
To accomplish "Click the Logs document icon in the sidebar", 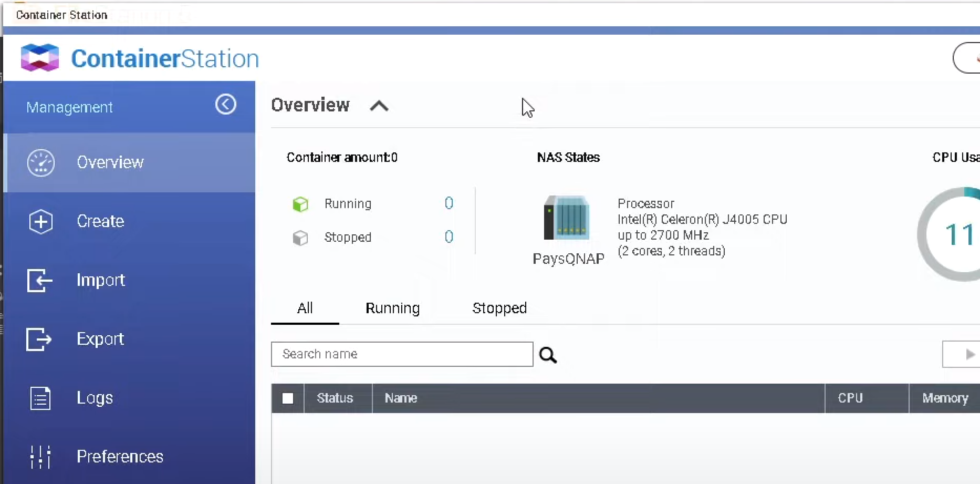I will [x=40, y=398].
